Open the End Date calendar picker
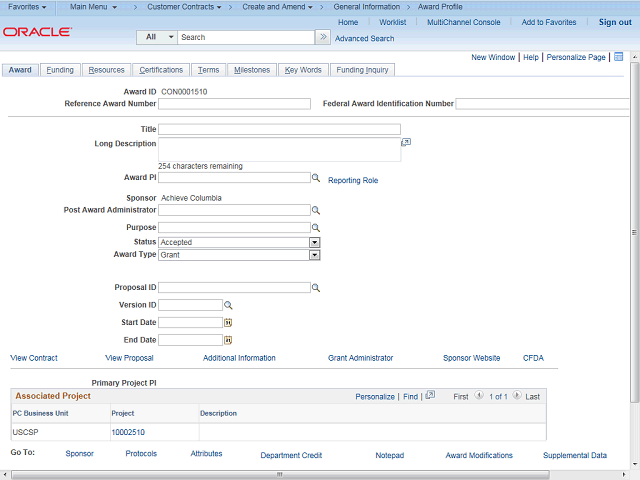Image resolution: width=640 pixels, height=480 pixels. coord(228,340)
